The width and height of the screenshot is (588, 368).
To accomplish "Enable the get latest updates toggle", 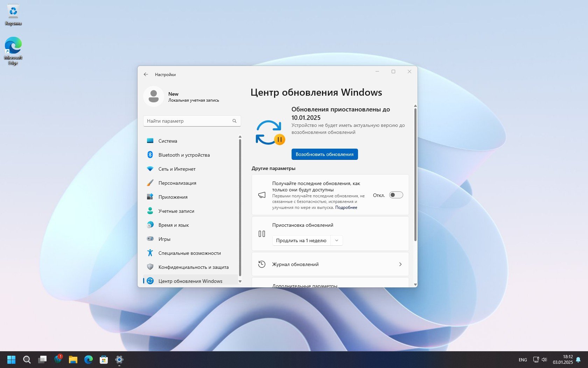I will click(x=396, y=195).
